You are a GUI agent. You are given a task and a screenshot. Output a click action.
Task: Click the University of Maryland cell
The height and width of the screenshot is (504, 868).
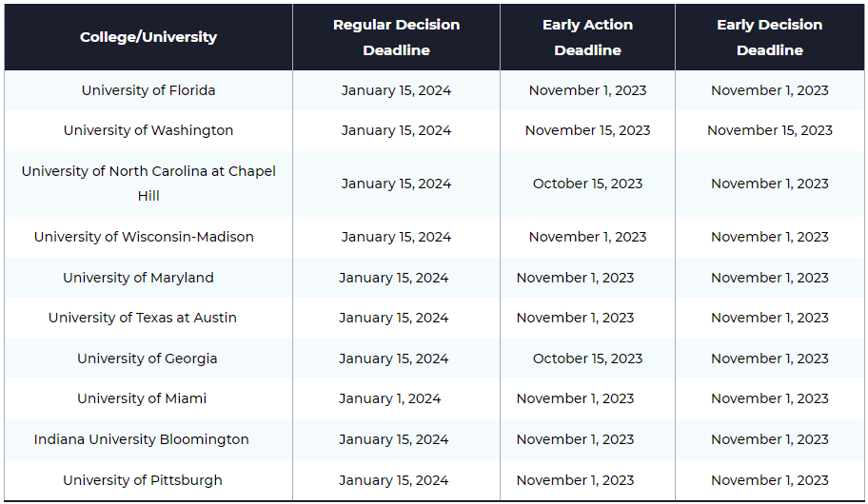pyautogui.click(x=138, y=278)
